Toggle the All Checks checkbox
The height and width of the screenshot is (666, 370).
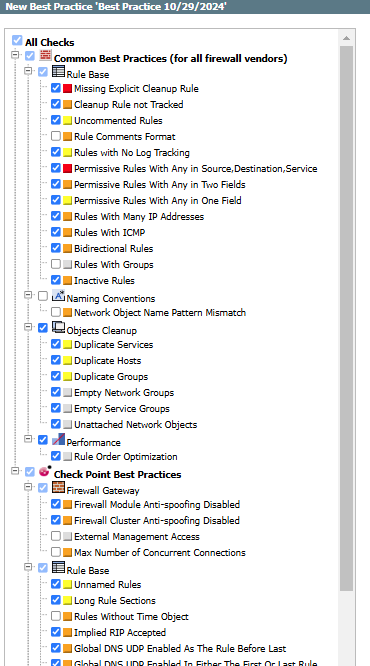point(17,40)
